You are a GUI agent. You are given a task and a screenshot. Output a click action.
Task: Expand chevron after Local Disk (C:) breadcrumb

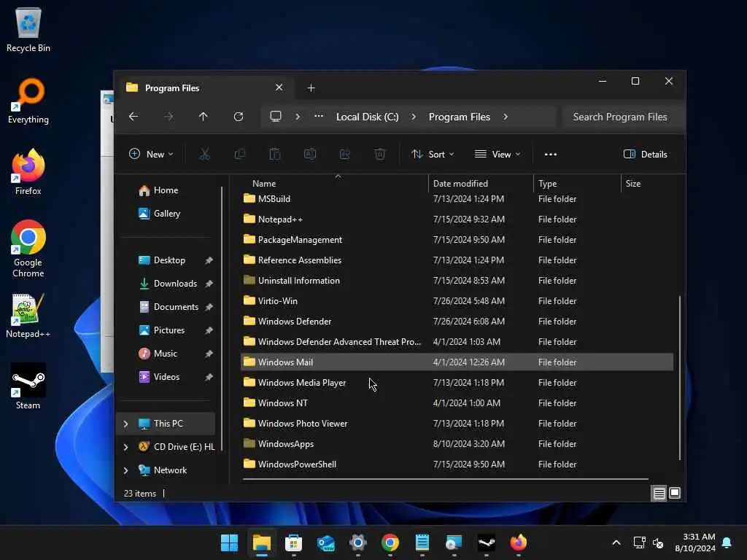click(x=414, y=117)
